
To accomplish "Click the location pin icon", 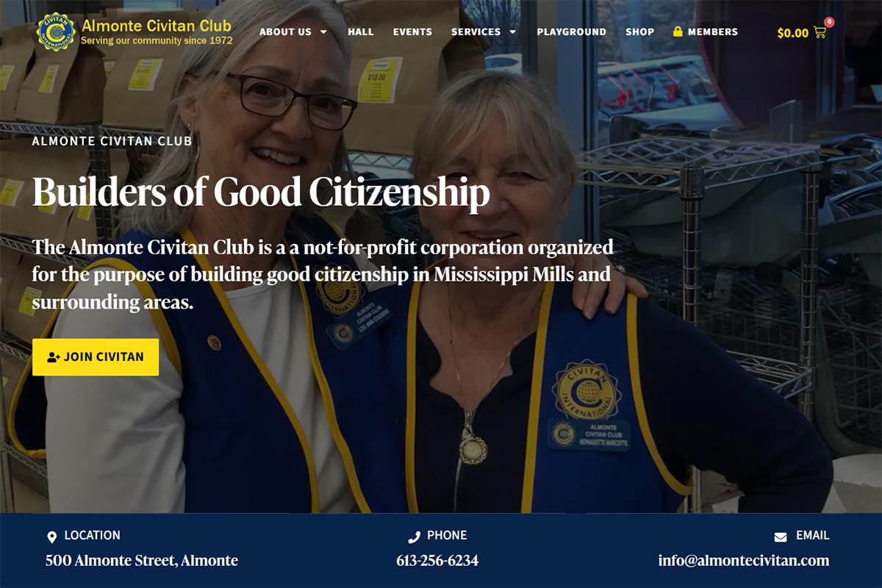I will point(51,537).
